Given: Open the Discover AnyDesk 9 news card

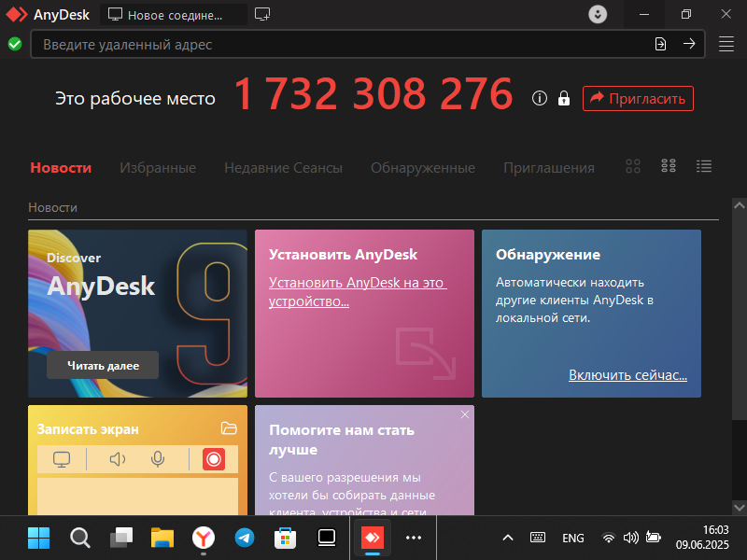Looking at the screenshot, I should (x=137, y=314).
